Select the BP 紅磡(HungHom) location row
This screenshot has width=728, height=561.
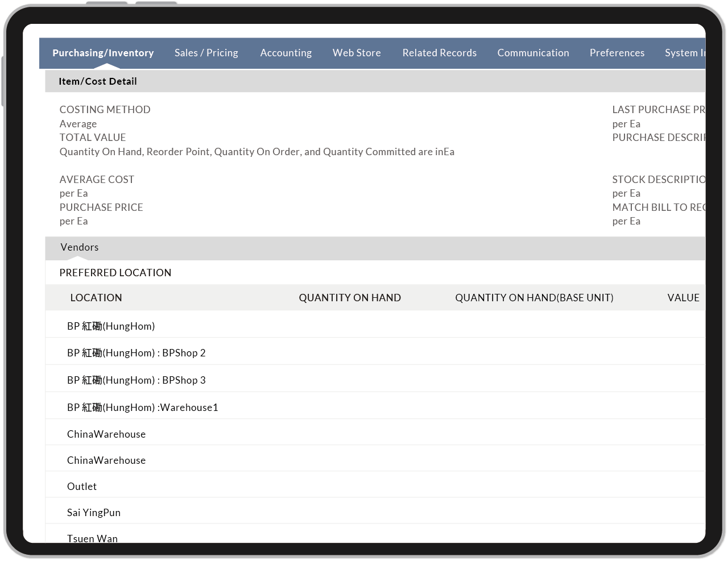click(111, 325)
